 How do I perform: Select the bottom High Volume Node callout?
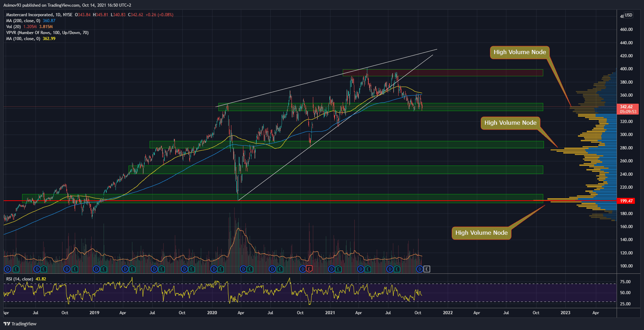tap(481, 233)
